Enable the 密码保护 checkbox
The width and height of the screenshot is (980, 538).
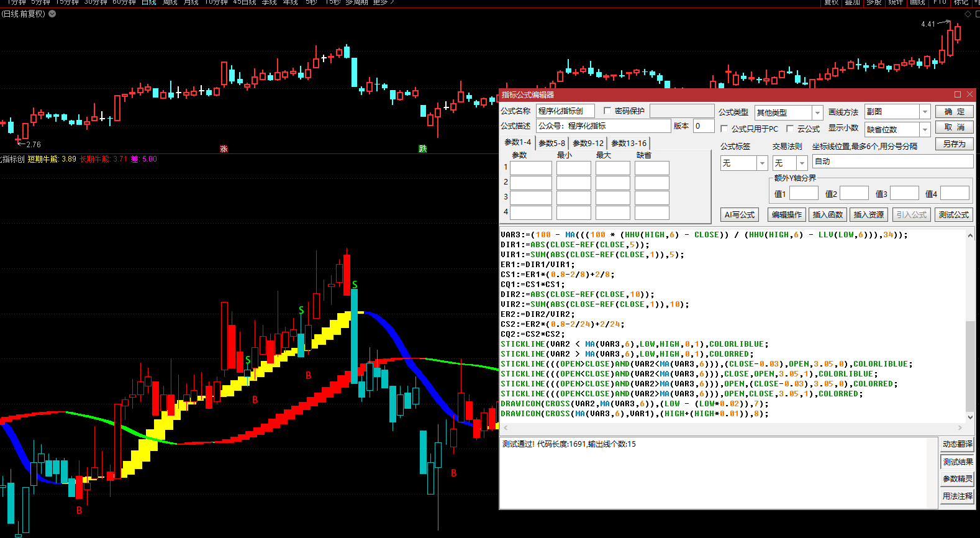click(607, 111)
